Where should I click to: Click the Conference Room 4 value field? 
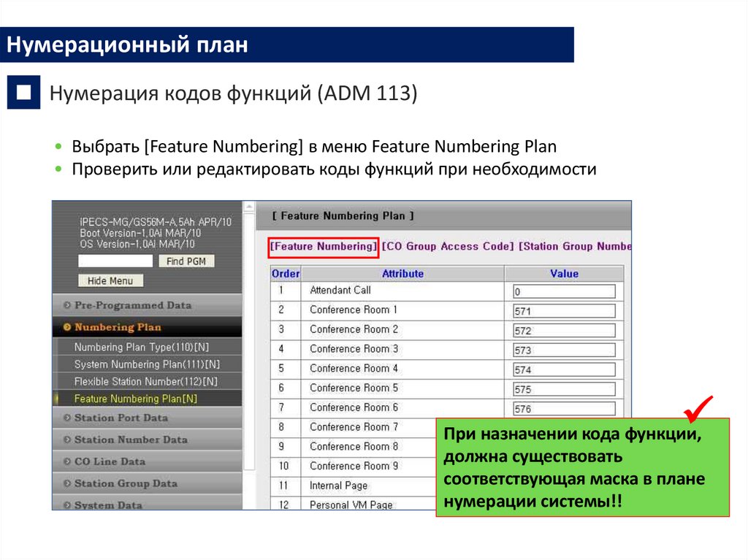pos(565,369)
